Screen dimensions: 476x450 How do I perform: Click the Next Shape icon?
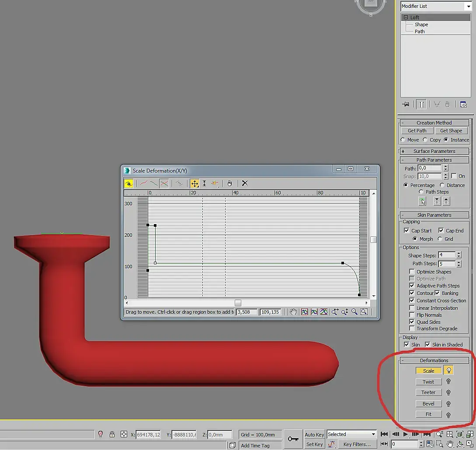click(x=446, y=201)
